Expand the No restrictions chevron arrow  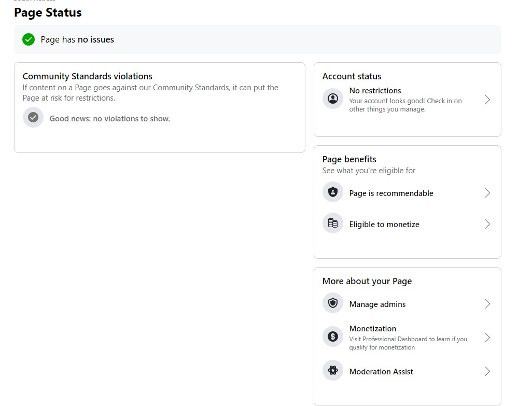pyautogui.click(x=487, y=100)
